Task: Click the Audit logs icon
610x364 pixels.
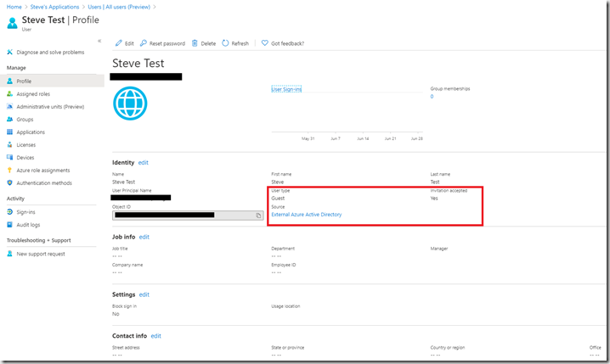Action: coord(9,225)
